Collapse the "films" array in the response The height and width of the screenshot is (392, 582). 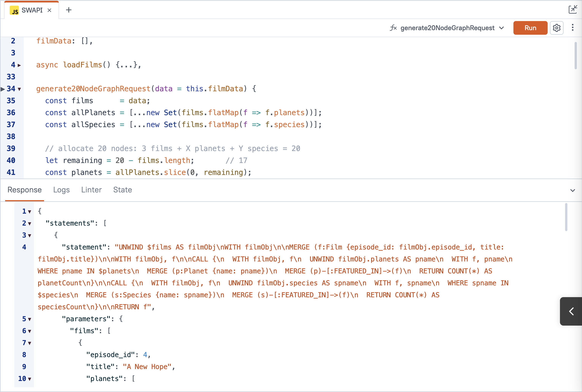(29, 331)
